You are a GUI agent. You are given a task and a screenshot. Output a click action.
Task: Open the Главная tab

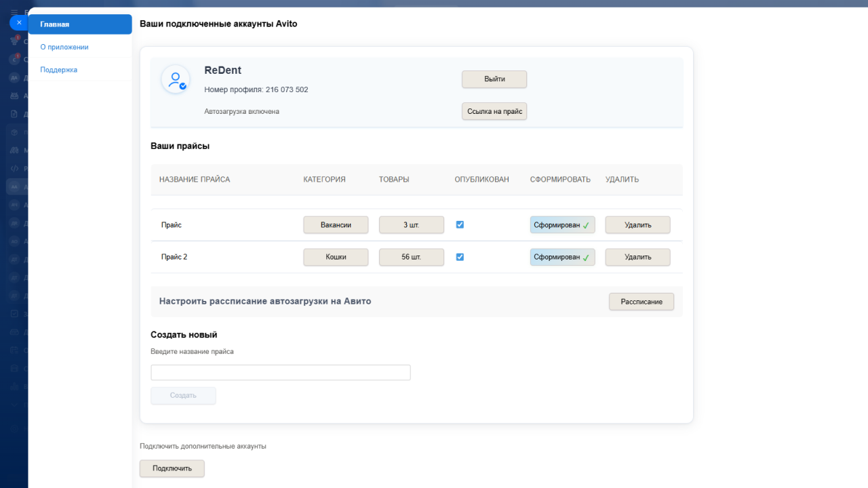point(80,24)
